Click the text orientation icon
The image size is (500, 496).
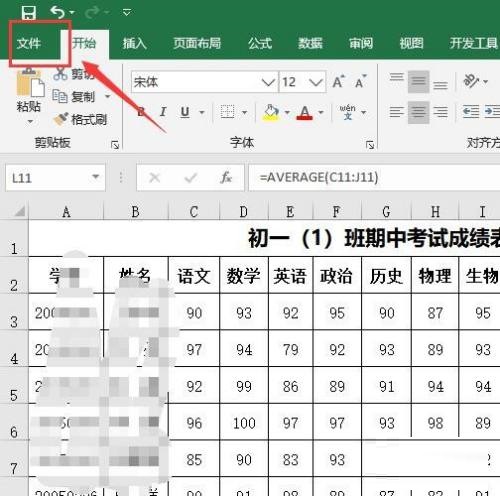click(x=471, y=81)
